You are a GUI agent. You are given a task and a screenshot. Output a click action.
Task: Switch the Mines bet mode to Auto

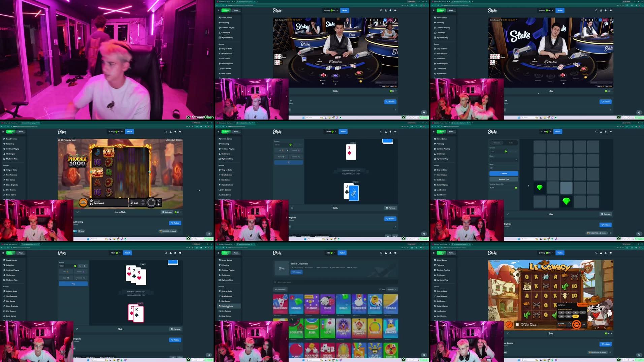pyautogui.click(x=511, y=143)
